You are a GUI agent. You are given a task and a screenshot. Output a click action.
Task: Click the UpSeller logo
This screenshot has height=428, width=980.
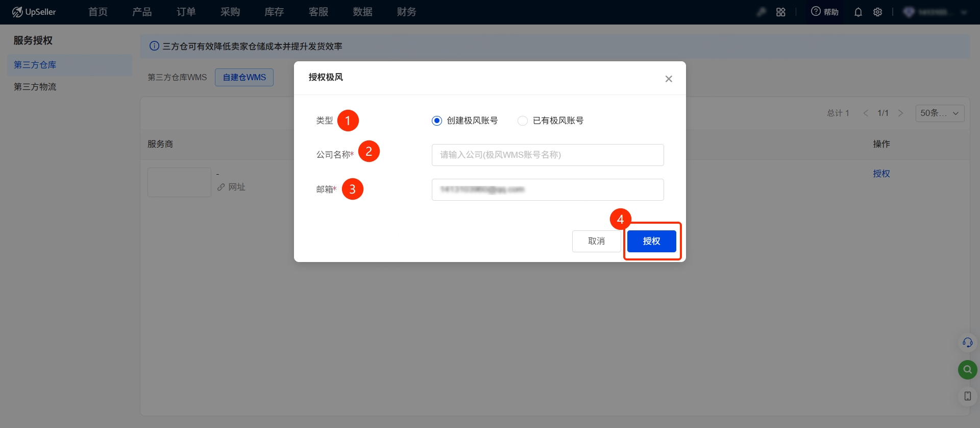click(x=34, y=12)
